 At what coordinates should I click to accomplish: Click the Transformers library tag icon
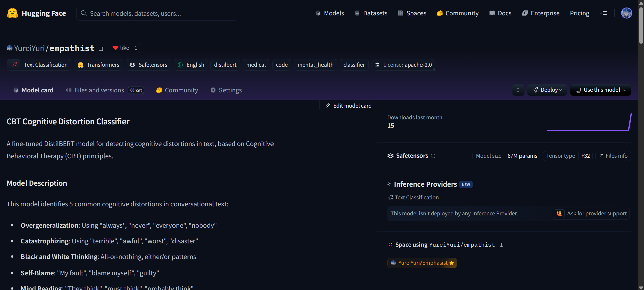tap(81, 65)
